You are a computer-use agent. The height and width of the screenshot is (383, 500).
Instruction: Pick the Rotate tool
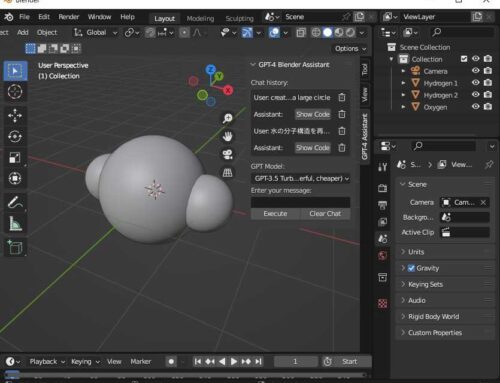pos(15,136)
